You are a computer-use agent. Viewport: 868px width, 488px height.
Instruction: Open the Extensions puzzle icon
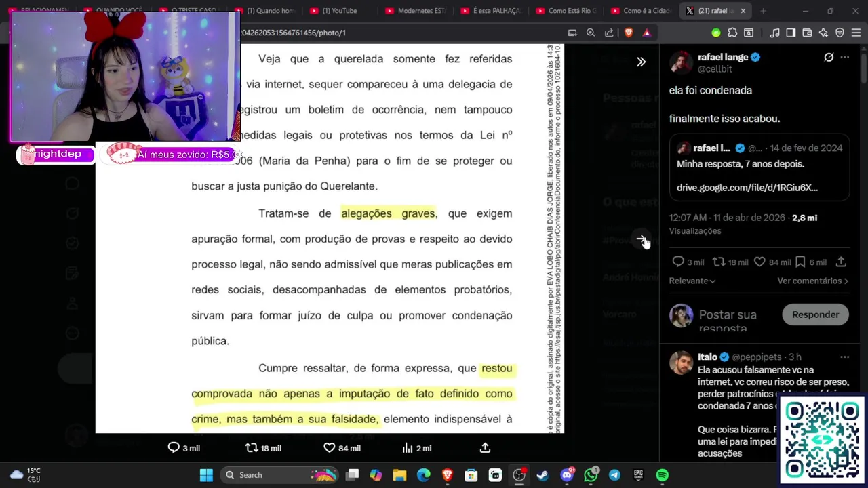click(x=732, y=33)
